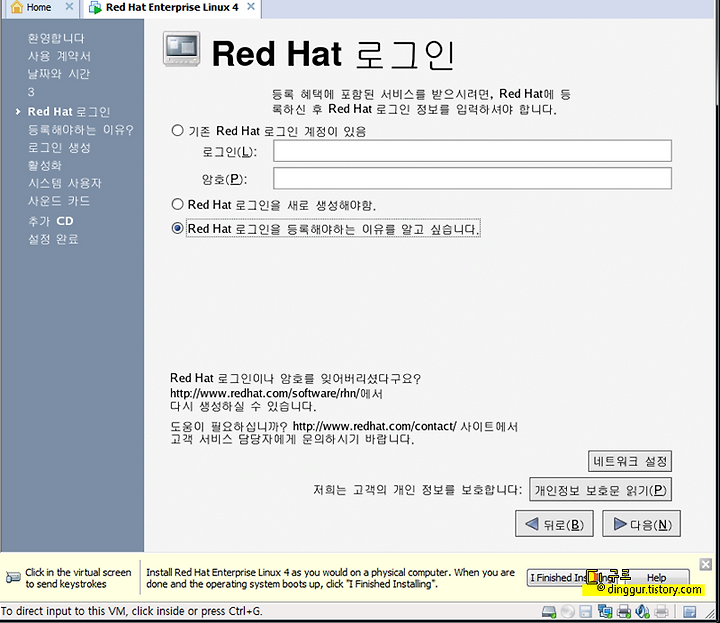This screenshot has height=623, width=720.
Task: Click sidebar step 환영합니다
Action: 56,38
